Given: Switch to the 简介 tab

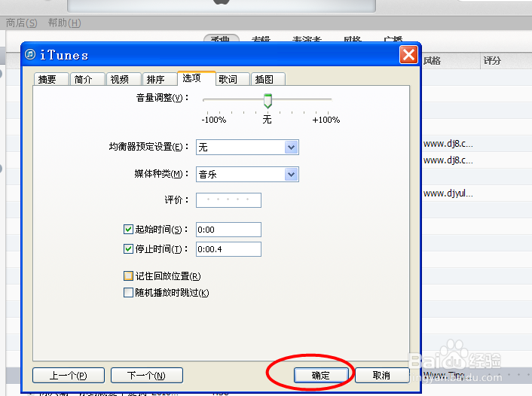Looking at the screenshot, I should [87, 79].
